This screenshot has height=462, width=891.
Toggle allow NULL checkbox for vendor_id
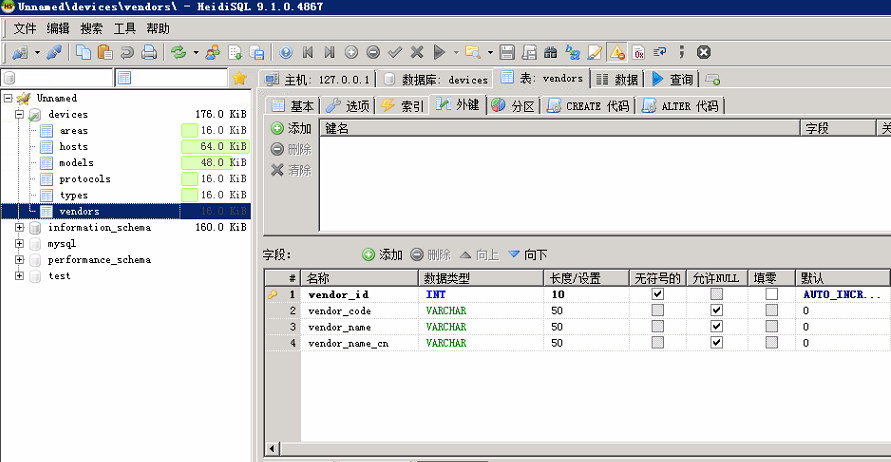click(x=717, y=294)
